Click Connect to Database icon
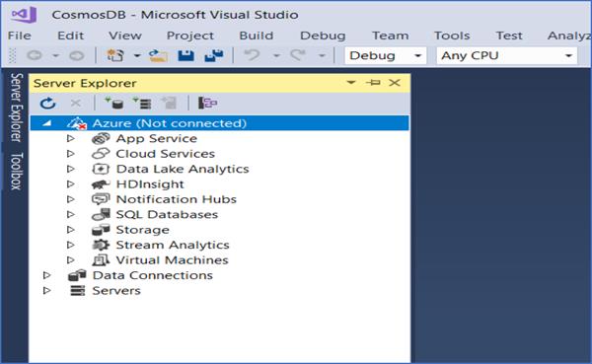Image resolution: width=592 pixels, height=364 pixels. tap(114, 103)
